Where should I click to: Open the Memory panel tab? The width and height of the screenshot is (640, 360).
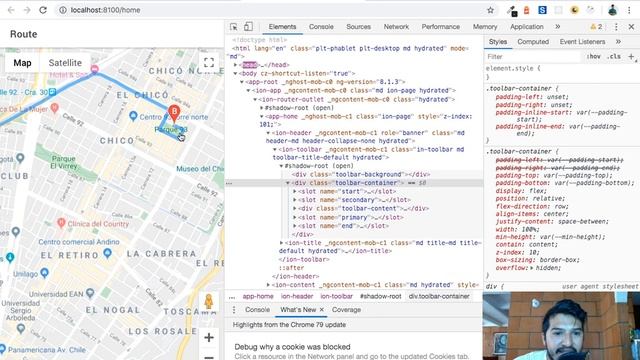(x=485, y=27)
